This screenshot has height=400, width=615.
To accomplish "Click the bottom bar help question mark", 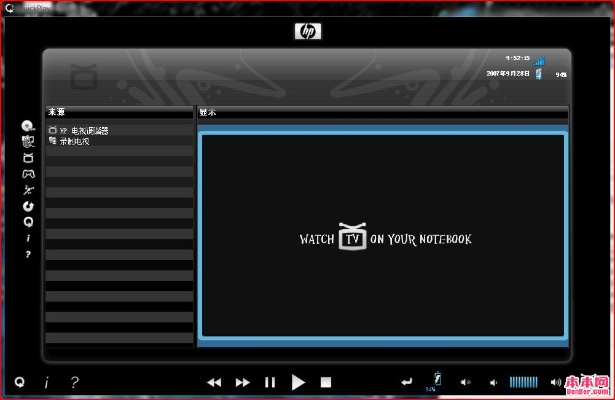I will coord(74,382).
